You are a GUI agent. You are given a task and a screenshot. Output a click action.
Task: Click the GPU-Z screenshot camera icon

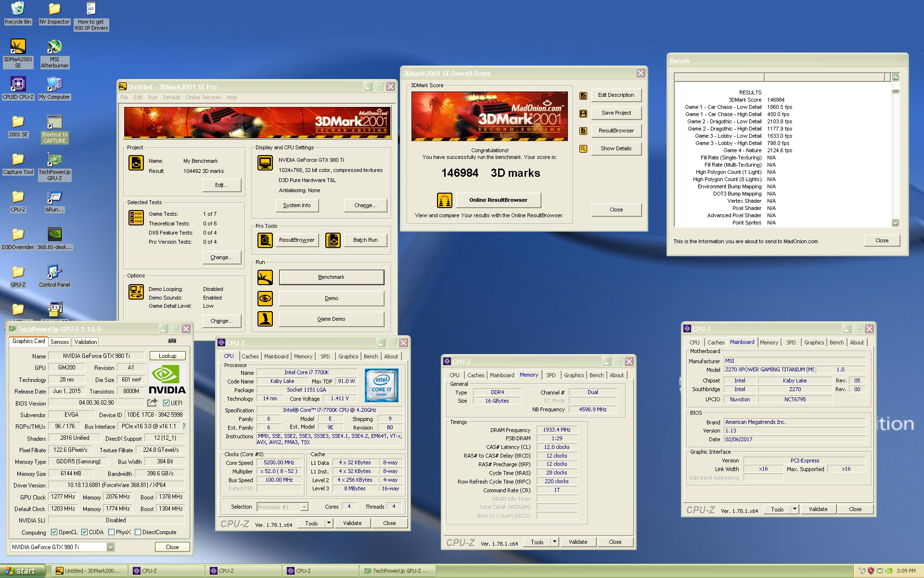(x=172, y=341)
